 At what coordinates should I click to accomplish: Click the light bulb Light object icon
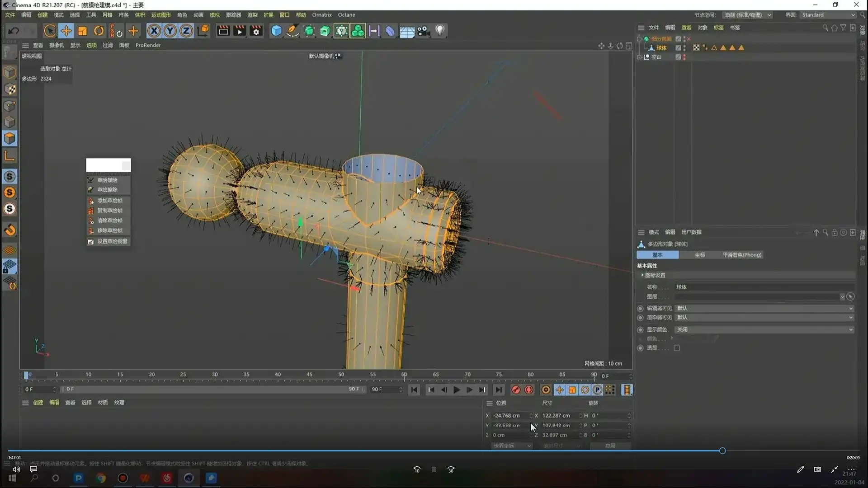point(440,31)
